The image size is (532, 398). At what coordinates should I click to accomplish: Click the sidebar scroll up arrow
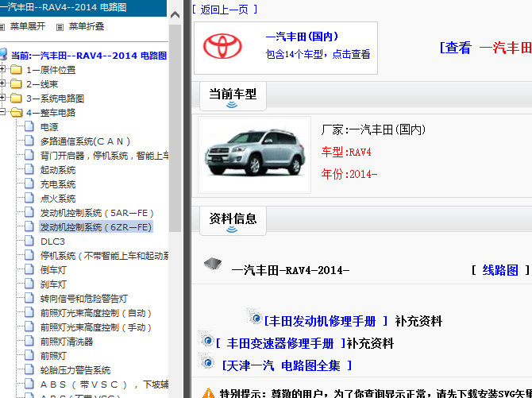pyautogui.click(x=175, y=14)
